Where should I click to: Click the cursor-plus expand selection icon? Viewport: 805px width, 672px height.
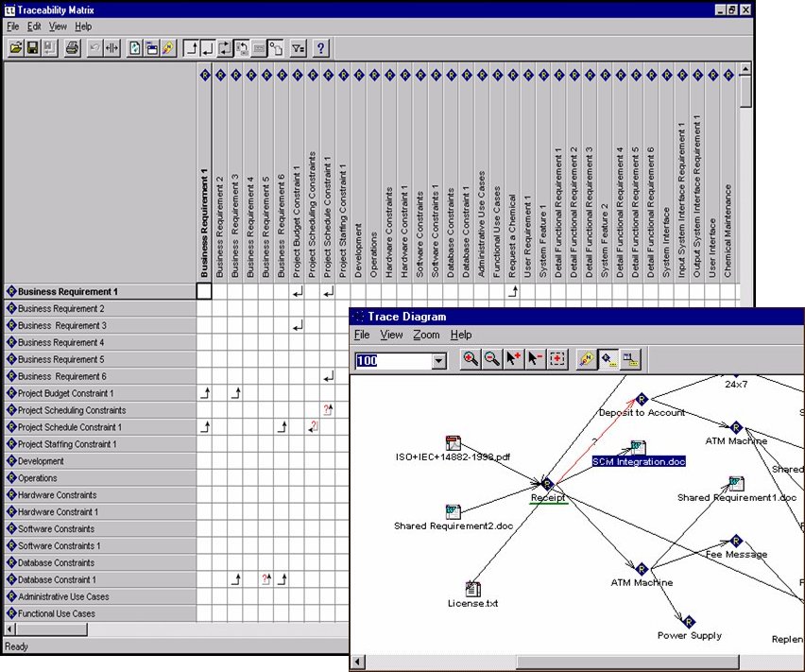coord(513,358)
